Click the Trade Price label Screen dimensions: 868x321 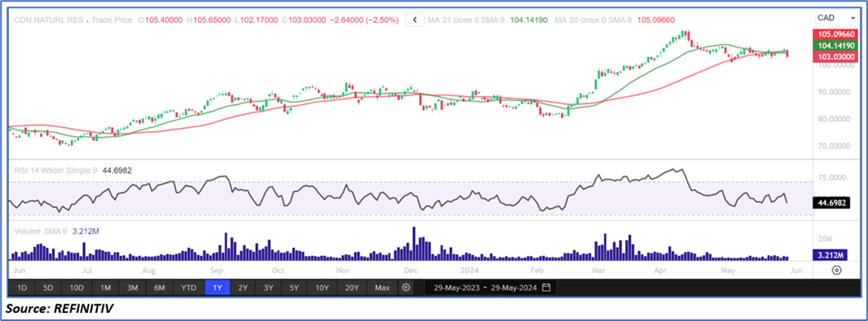click(113, 20)
